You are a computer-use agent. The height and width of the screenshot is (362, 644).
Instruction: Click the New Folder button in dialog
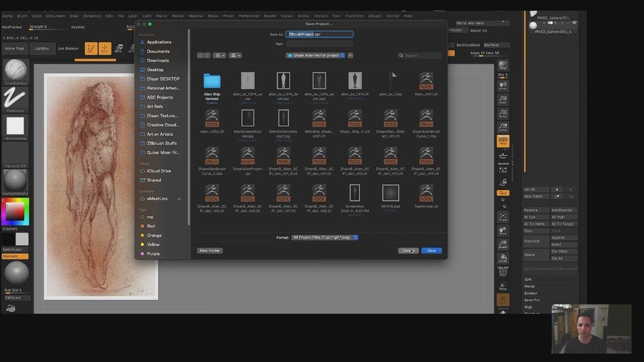pyautogui.click(x=209, y=251)
